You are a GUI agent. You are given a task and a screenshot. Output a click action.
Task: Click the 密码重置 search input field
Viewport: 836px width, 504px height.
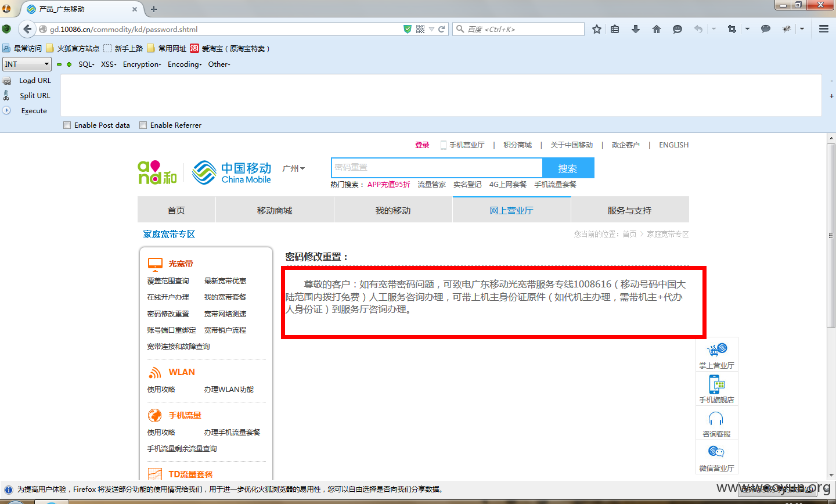tap(437, 168)
